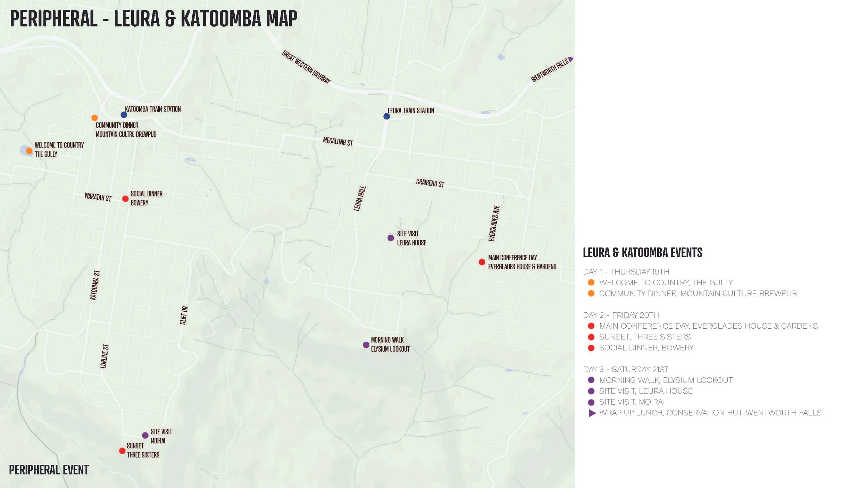Screen dimensions: 868x488
Task: Select the purple Site Visit Moirai marker
Action: pyautogui.click(x=145, y=435)
